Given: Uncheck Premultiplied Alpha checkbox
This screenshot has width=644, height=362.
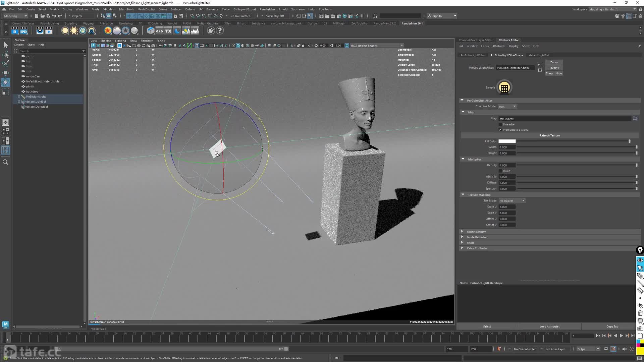Looking at the screenshot, I should [x=500, y=130].
